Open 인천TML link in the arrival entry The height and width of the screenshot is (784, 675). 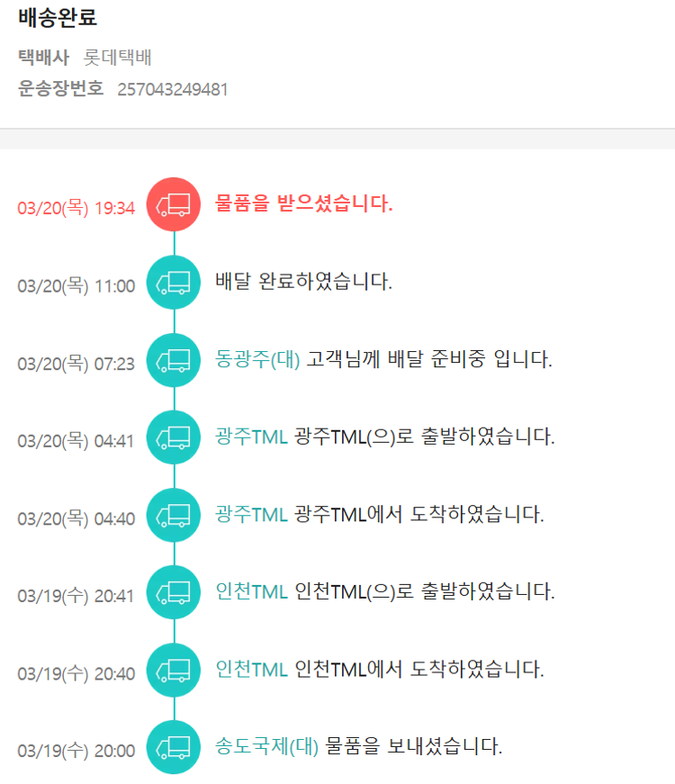tap(251, 670)
